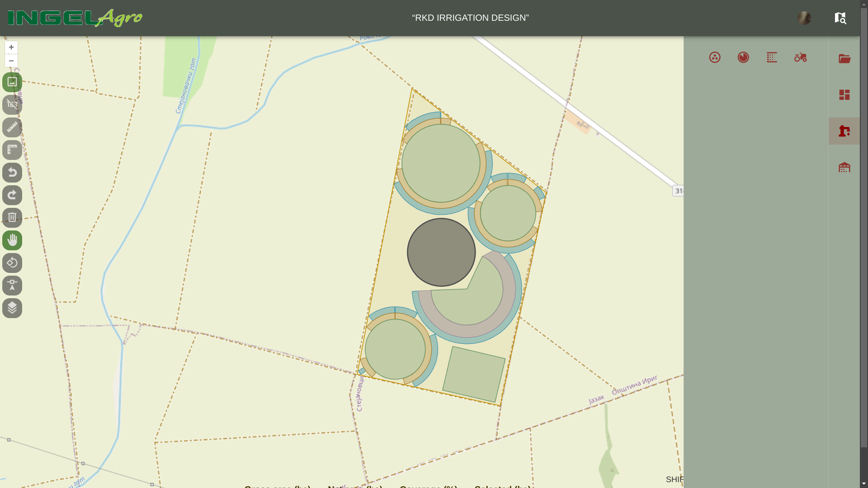Select the green square field at parcel bottom
The width and height of the screenshot is (868, 488).
(474, 374)
